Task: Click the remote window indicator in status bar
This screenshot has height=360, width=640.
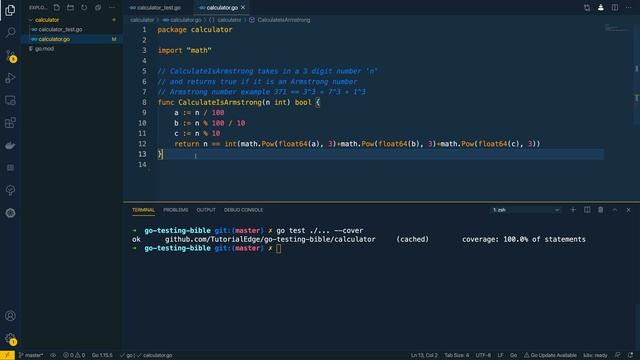Action: tap(7, 355)
